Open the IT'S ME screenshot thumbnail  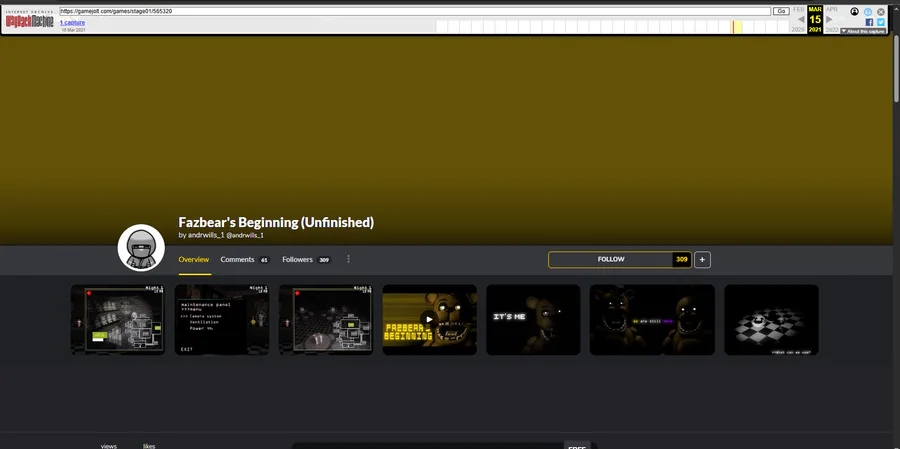point(533,320)
